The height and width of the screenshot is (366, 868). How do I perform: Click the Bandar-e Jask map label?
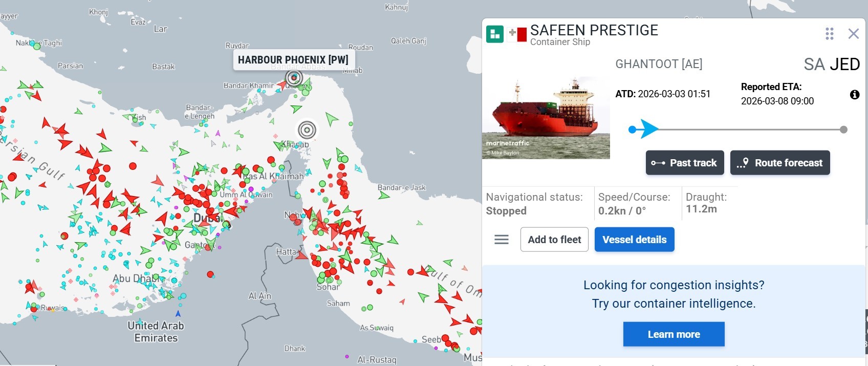tap(402, 187)
